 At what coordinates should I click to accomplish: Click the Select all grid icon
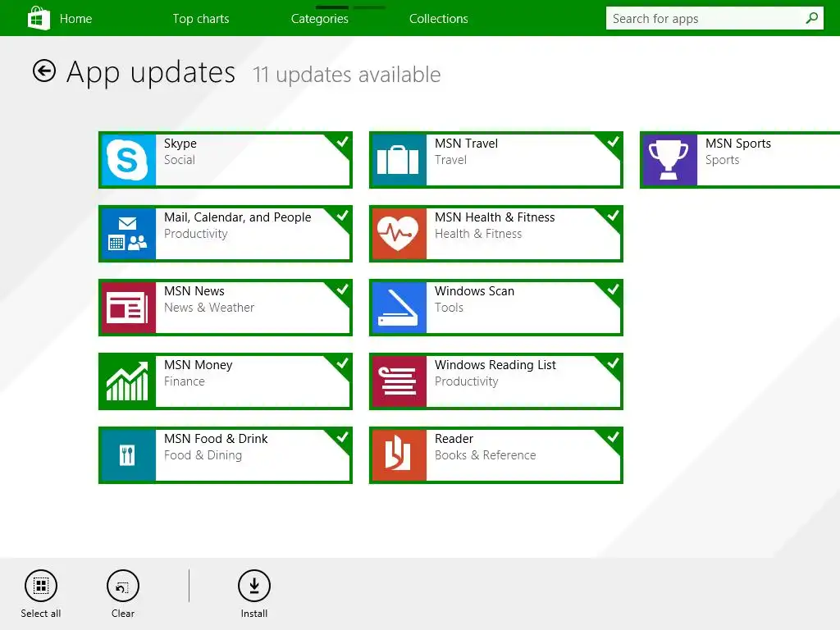tap(41, 586)
